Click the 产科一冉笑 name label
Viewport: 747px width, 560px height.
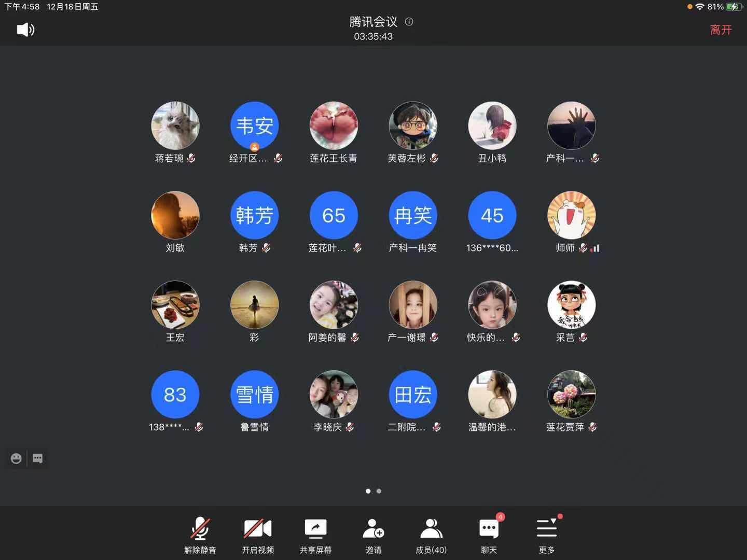[413, 248]
